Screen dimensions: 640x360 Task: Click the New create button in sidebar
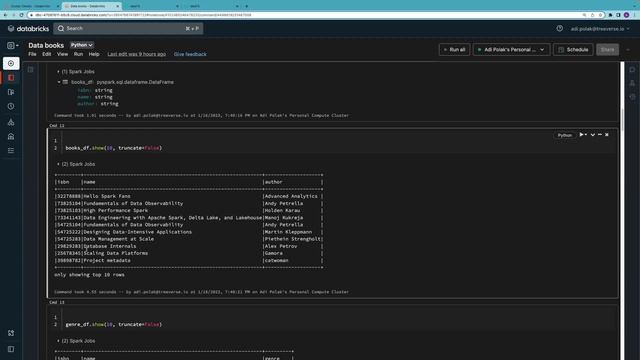(x=11, y=63)
